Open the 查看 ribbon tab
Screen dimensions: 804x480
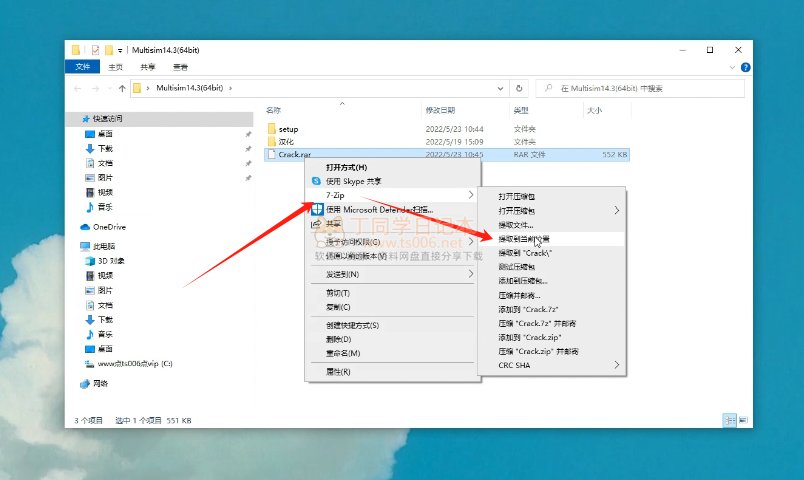coord(180,67)
